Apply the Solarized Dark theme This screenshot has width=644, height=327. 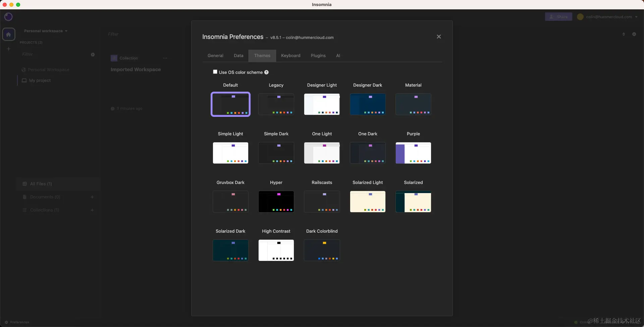[x=230, y=250]
